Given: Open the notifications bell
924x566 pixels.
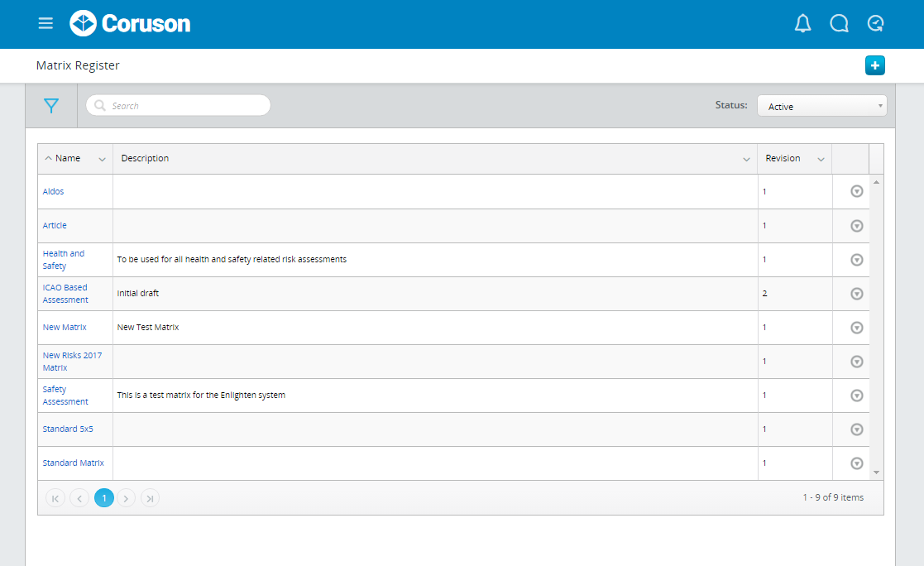Looking at the screenshot, I should pos(802,23).
